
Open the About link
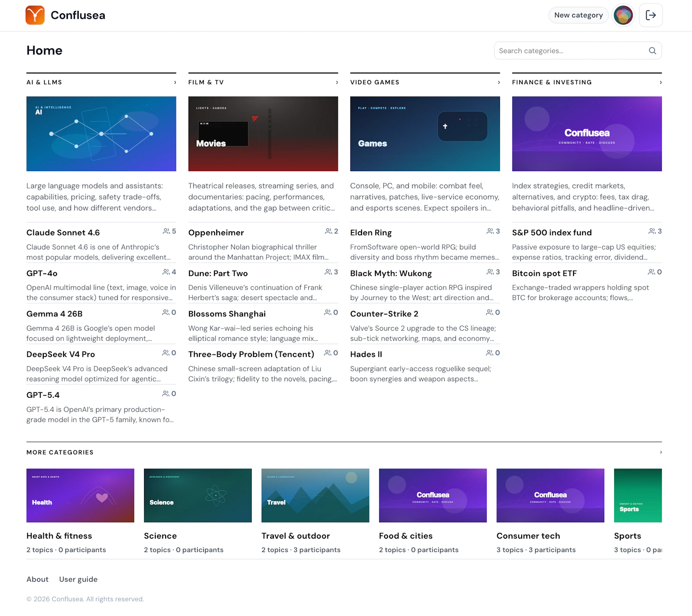(x=38, y=579)
